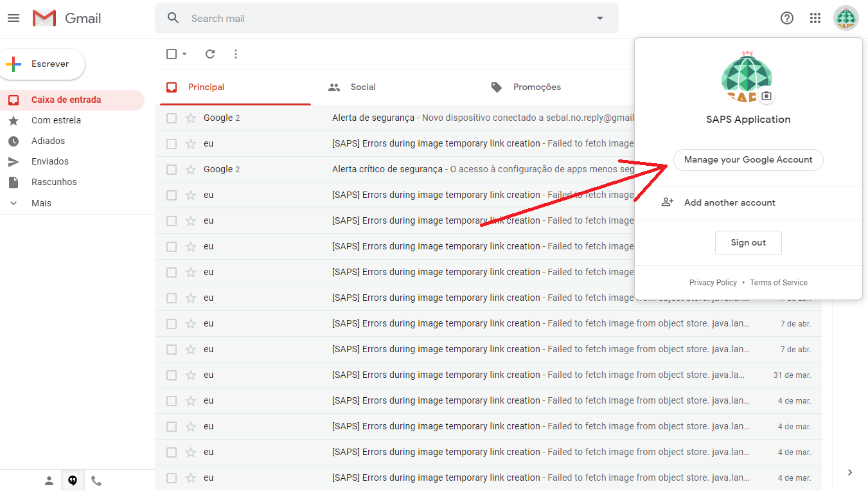868x491 pixels.
Task: Click Manage your Google Account
Action: 748,159
